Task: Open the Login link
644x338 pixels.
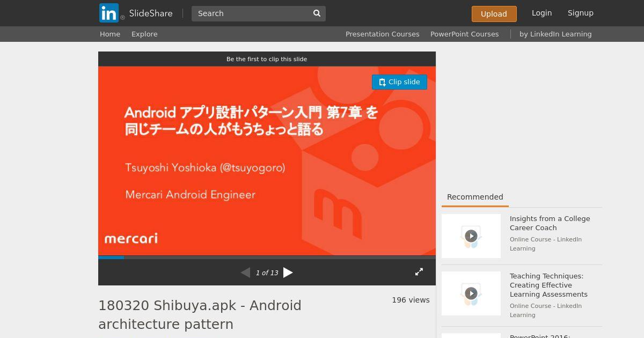Action: point(541,13)
